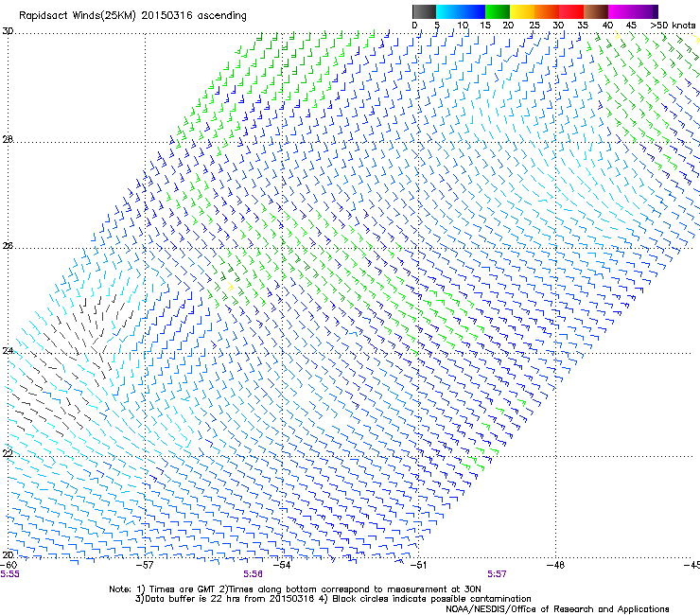This screenshot has width=700, height=615.
Task: Click the lone yellow wind barb among green barbs
Action: coord(230,287)
